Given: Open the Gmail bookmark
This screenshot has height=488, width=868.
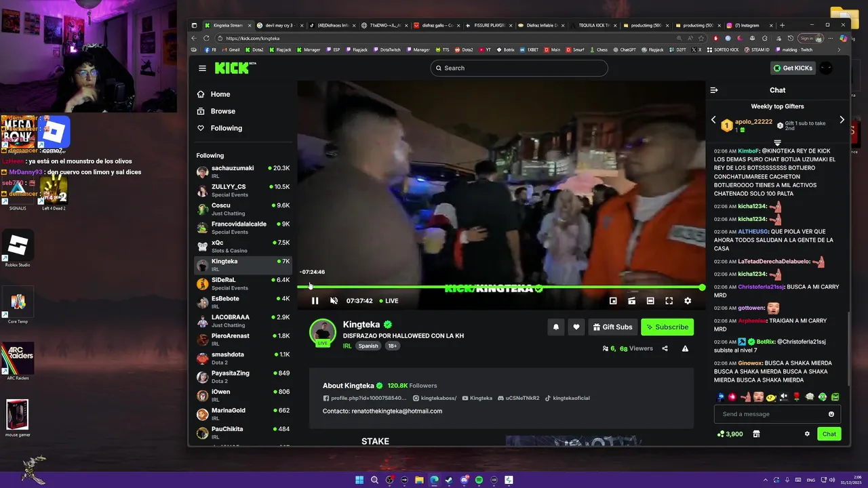Looking at the screenshot, I should tap(230, 49).
